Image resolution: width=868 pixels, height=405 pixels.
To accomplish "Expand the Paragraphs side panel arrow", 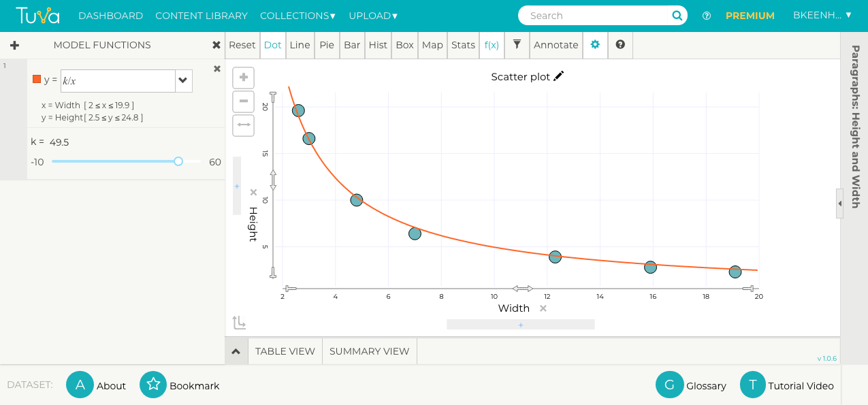I will pos(839,204).
